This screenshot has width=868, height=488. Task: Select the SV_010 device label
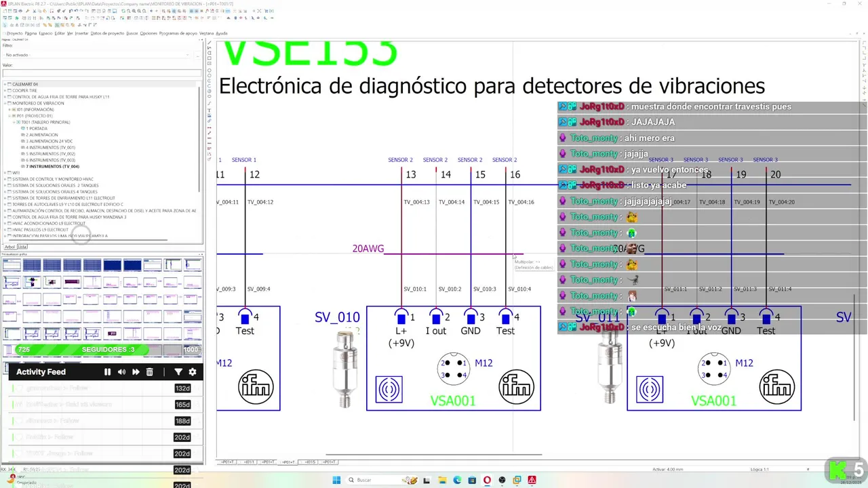pyautogui.click(x=337, y=317)
